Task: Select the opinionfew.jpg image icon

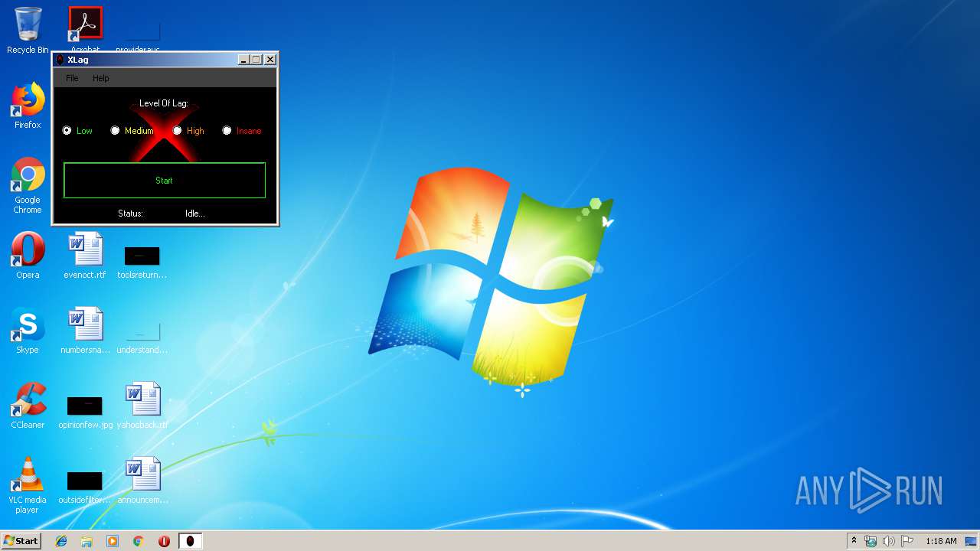Action: [85, 412]
